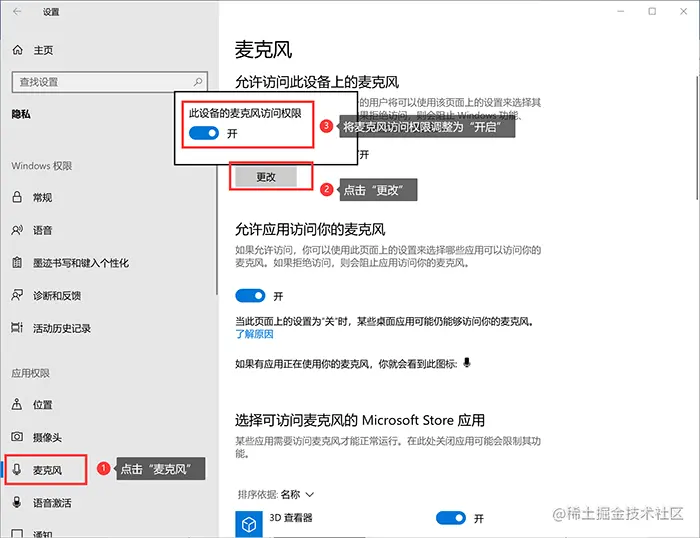
Task: Close the Settings window
Action: pos(683,11)
